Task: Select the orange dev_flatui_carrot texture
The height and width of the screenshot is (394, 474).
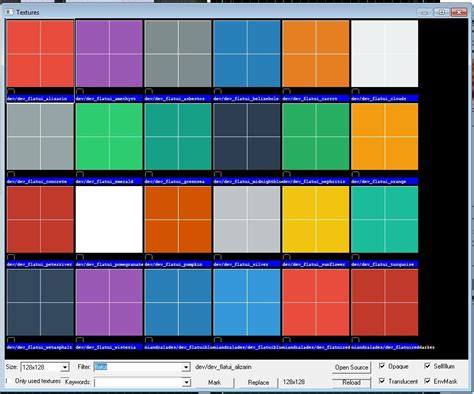Action: click(x=316, y=54)
